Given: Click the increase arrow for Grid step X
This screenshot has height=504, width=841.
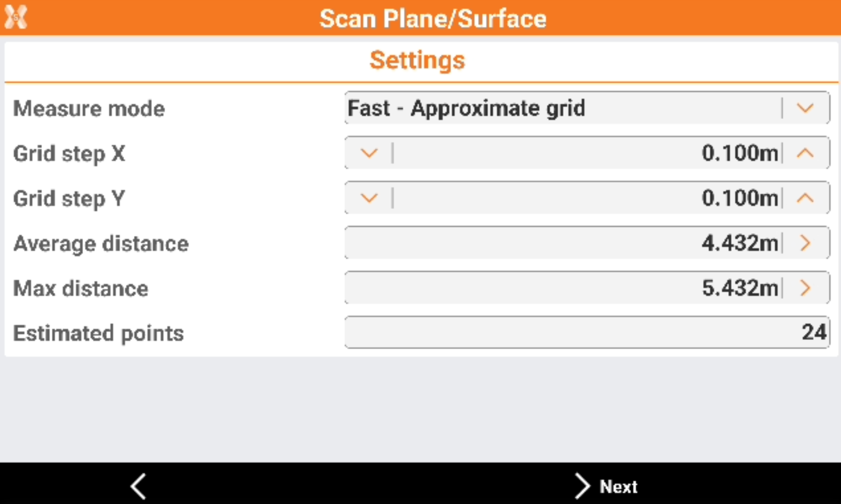Looking at the screenshot, I should 806,153.
